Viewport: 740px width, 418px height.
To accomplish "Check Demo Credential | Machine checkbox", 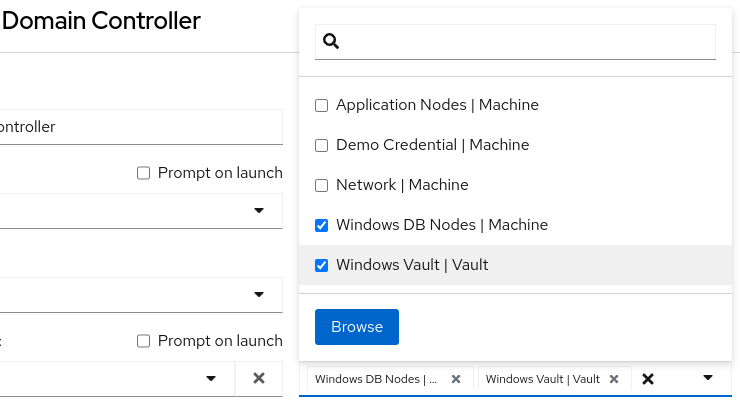I will (321, 145).
